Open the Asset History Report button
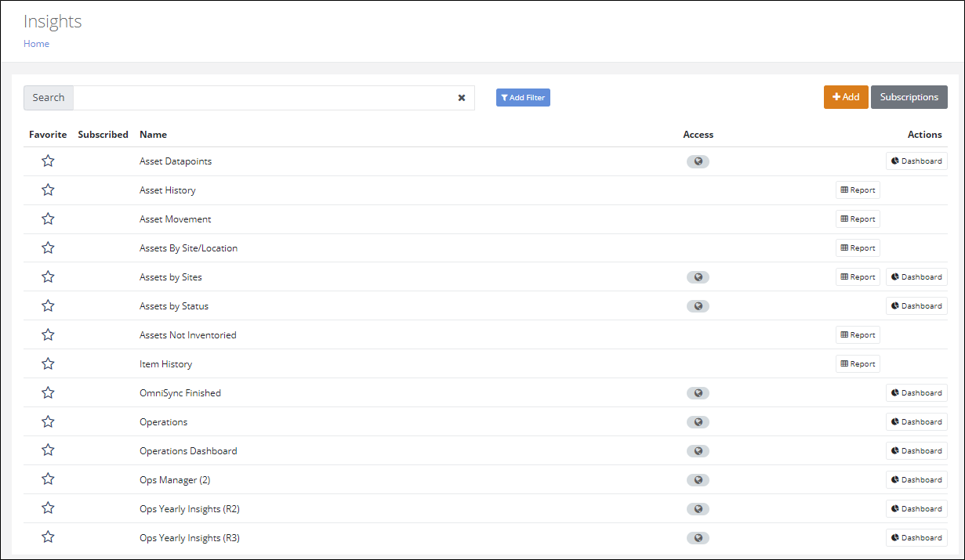The width and height of the screenshot is (965, 560). pyautogui.click(x=858, y=190)
